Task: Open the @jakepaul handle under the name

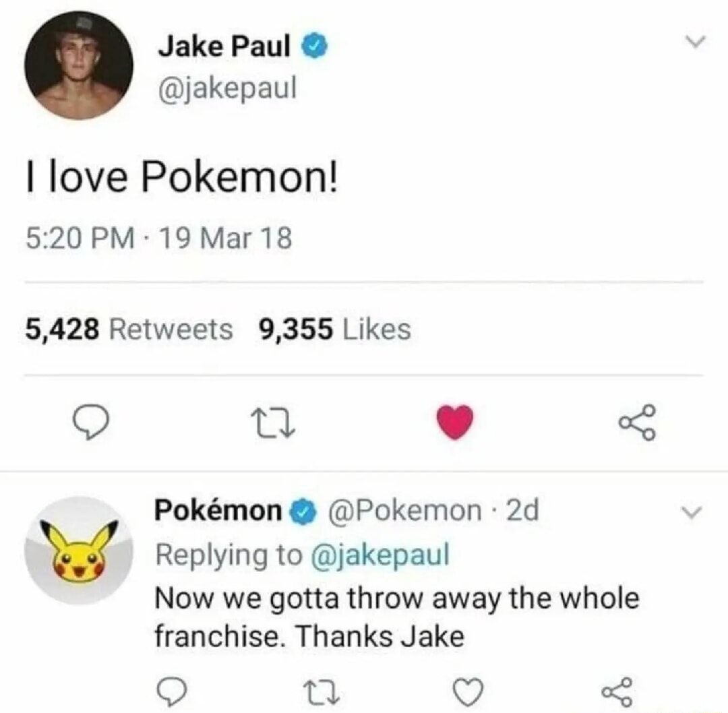Action: click(226, 86)
